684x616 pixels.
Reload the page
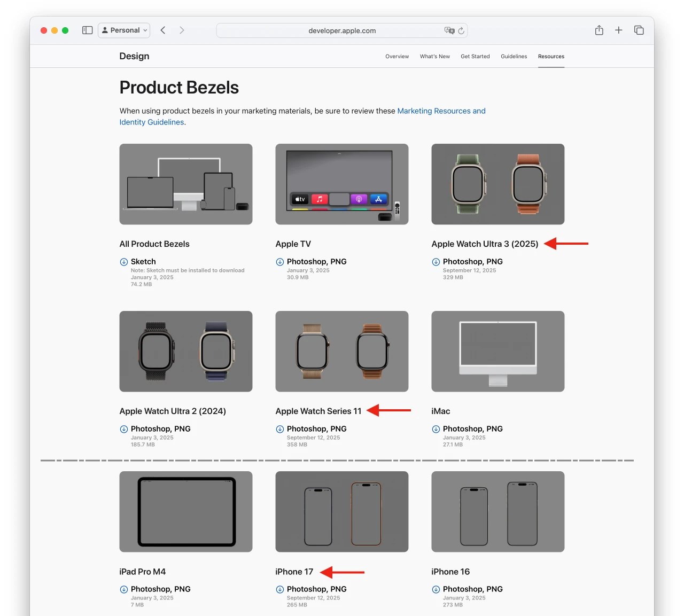pos(461,30)
